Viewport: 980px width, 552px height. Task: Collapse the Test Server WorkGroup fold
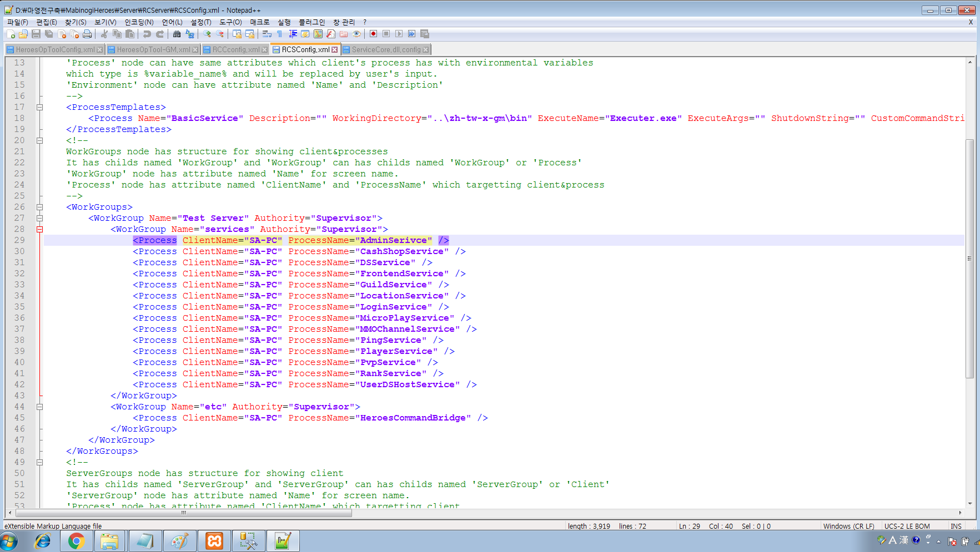pyautogui.click(x=40, y=218)
